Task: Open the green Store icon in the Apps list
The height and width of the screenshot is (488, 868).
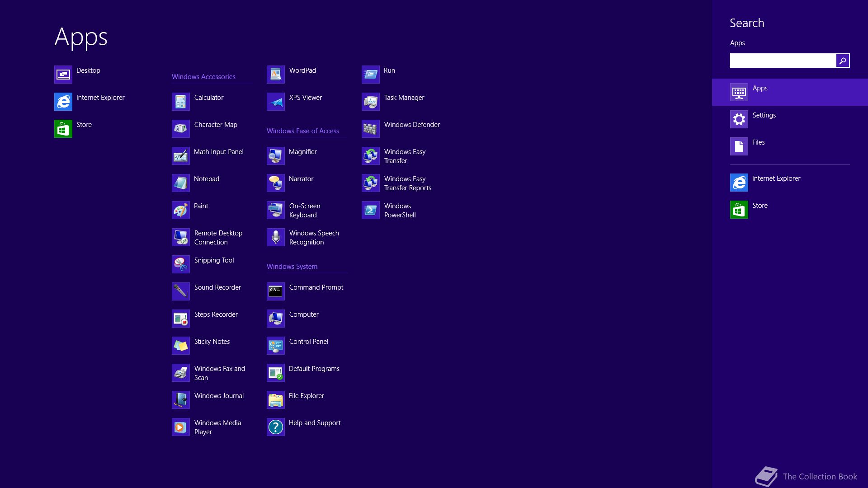Action: (x=63, y=129)
